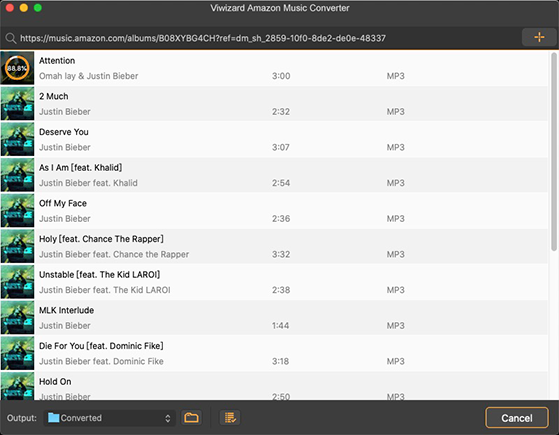Image resolution: width=559 pixels, height=435 pixels.
Task: Click the window title Viwizard Amazon Music Converter
Action: 280,8
